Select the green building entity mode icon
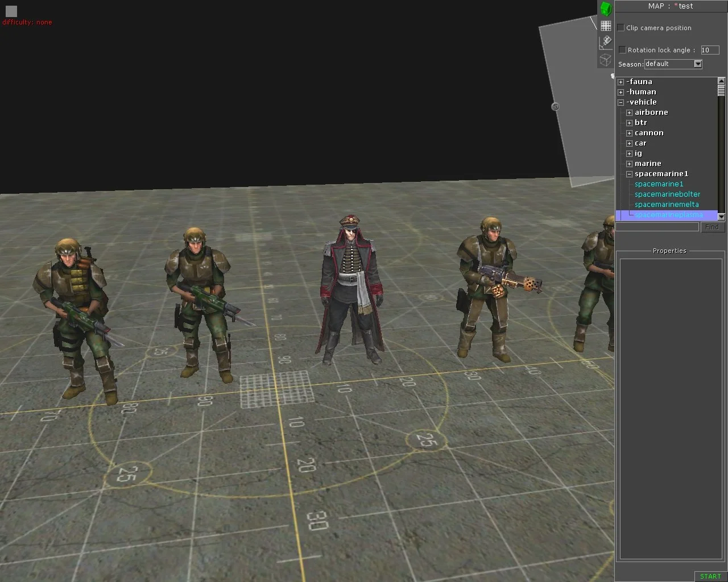728x582 pixels. click(x=606, y=9)
